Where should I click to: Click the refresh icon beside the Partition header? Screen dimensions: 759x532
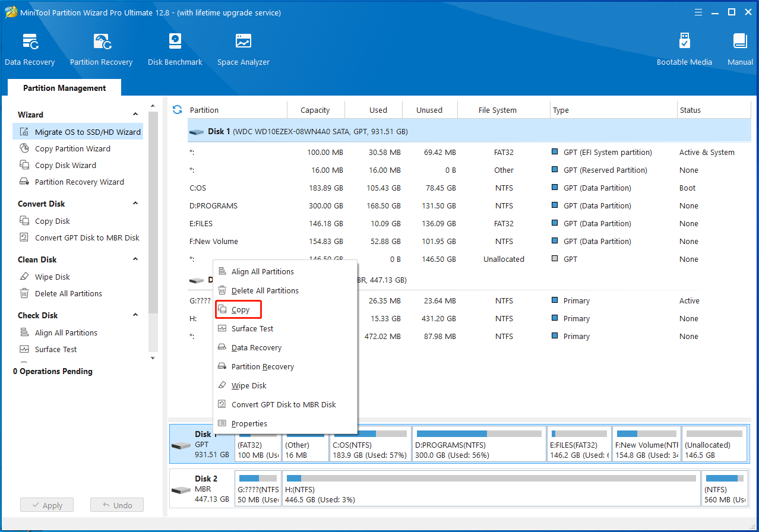177,109
